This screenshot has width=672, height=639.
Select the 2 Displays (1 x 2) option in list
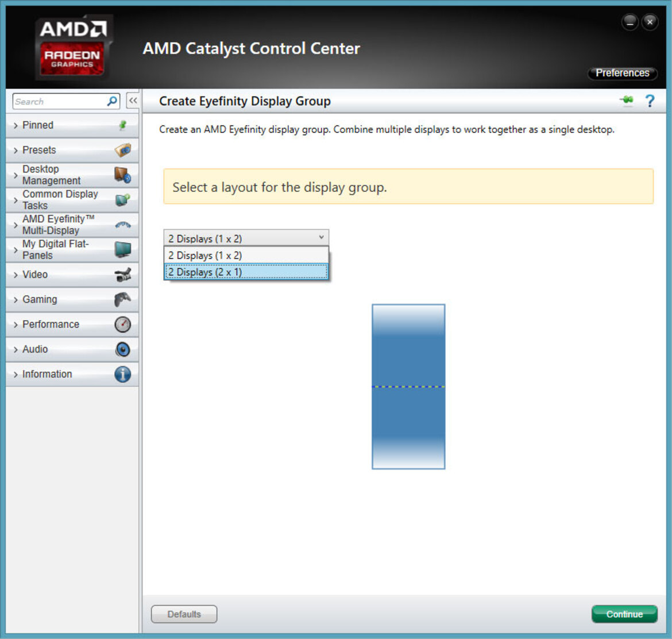[x=246, y=255]
